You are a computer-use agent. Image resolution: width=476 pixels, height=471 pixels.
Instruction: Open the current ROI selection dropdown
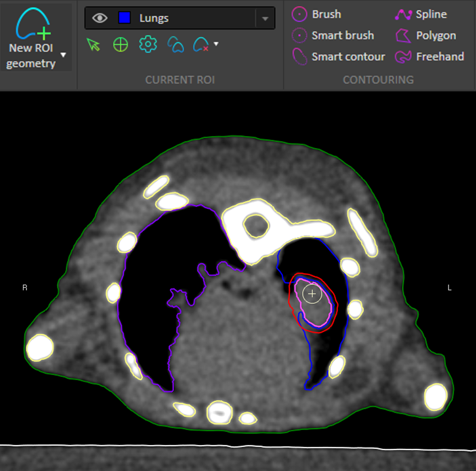265,19
